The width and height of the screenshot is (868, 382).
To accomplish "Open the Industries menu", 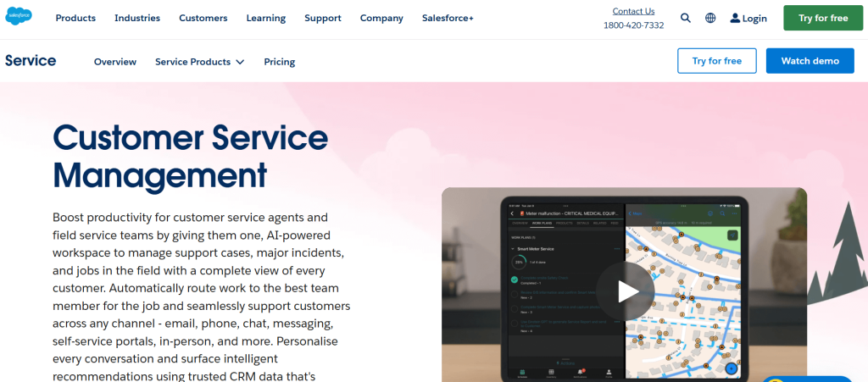I will click(x=137, y=18).
